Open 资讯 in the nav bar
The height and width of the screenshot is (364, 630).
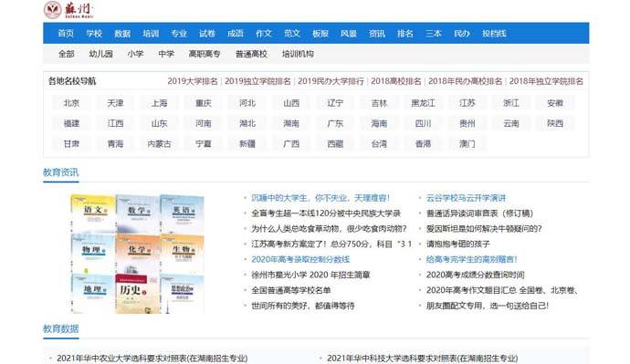[x=377, y=34]
